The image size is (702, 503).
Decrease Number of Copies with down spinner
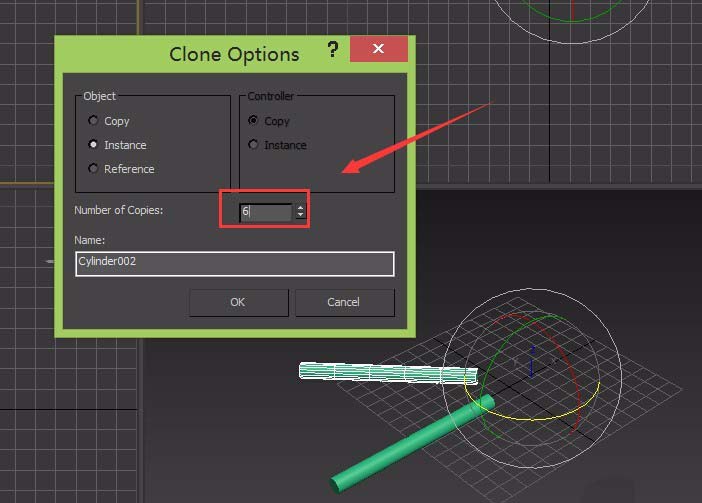pyautogui.click(x=300, y=215)
